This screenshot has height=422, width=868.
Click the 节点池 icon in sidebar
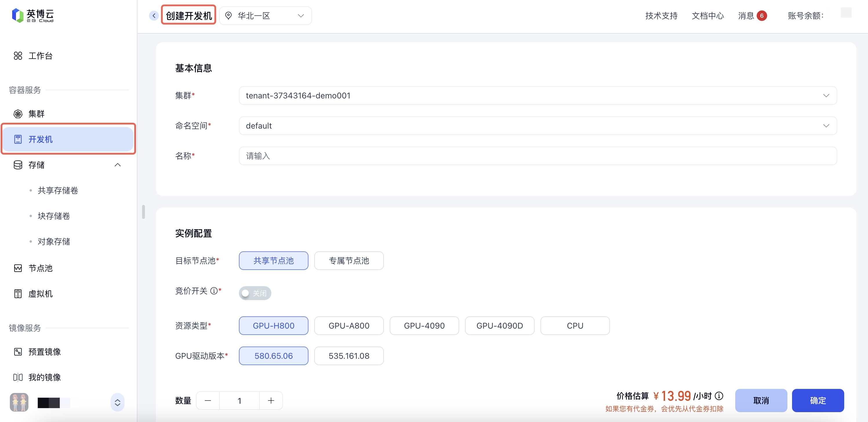[x=18, y=268]
